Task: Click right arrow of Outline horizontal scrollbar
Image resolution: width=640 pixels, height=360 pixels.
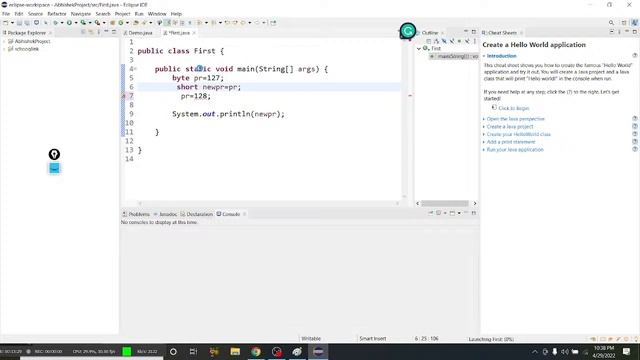Action: (475, 203)
